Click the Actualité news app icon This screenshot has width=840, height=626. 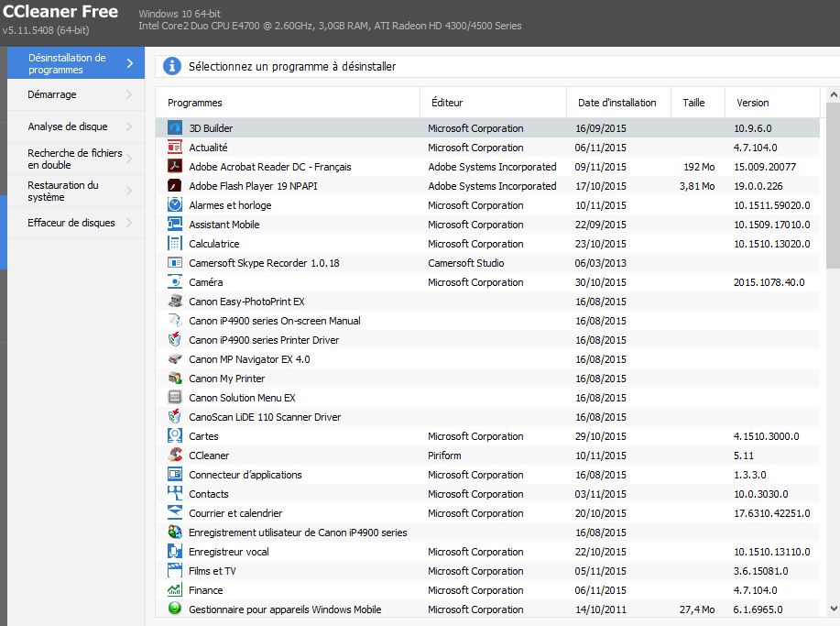[175, 147]
